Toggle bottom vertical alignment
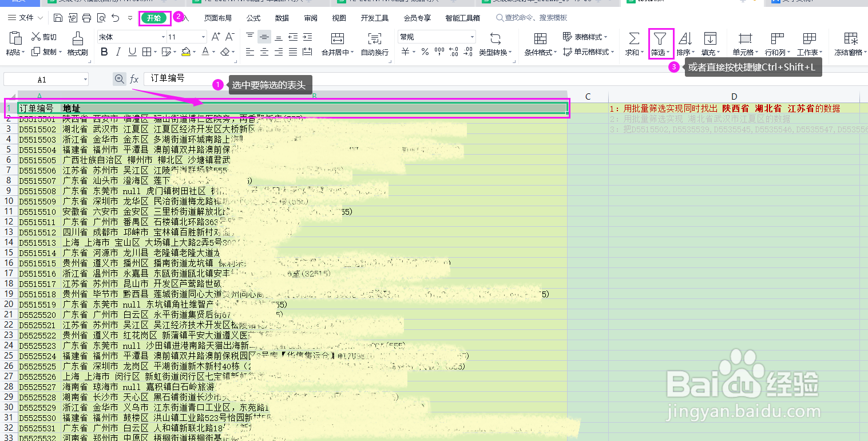868x441 pixels. (278, 37)
